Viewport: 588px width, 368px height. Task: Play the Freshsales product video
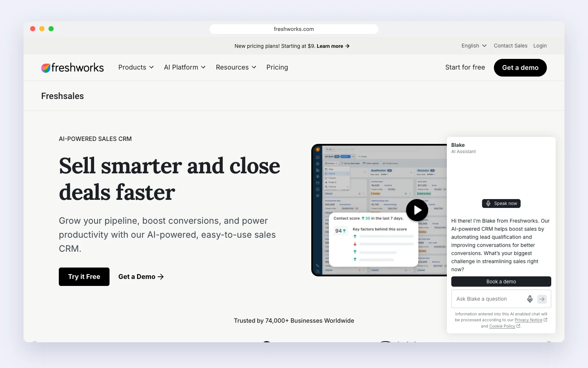417,210
